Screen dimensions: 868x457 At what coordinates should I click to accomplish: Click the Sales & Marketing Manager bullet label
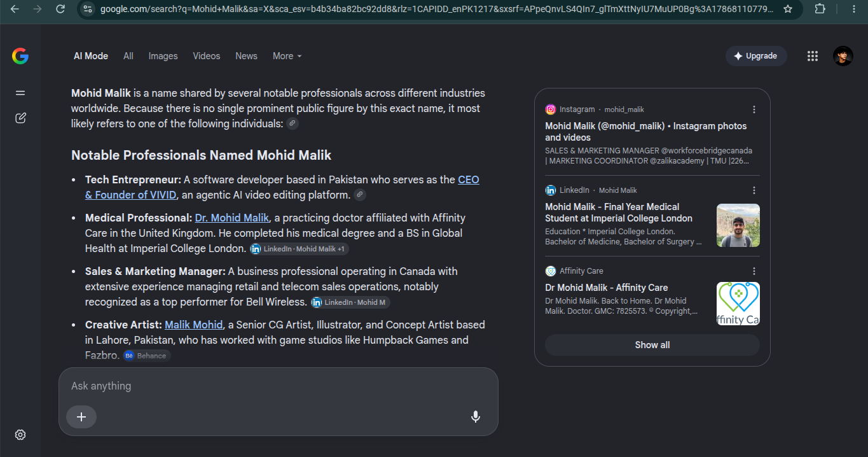156,271
